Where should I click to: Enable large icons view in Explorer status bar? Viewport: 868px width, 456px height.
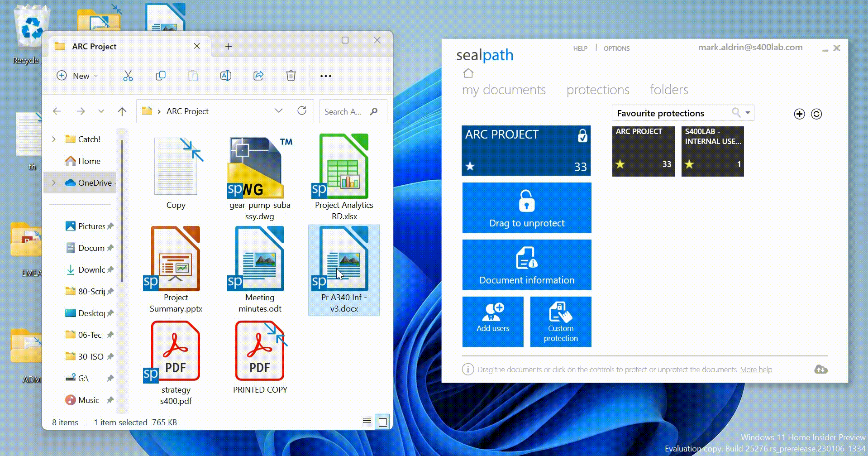382,422
